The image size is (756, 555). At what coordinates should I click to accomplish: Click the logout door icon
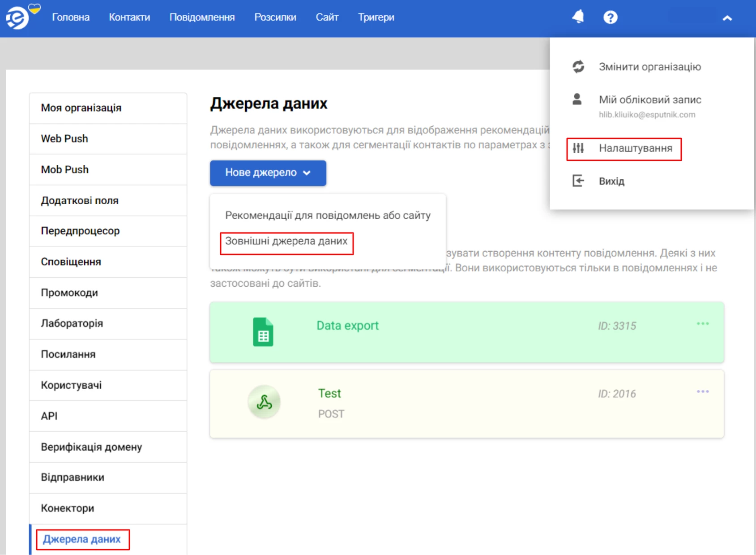(x=578, y=181)
